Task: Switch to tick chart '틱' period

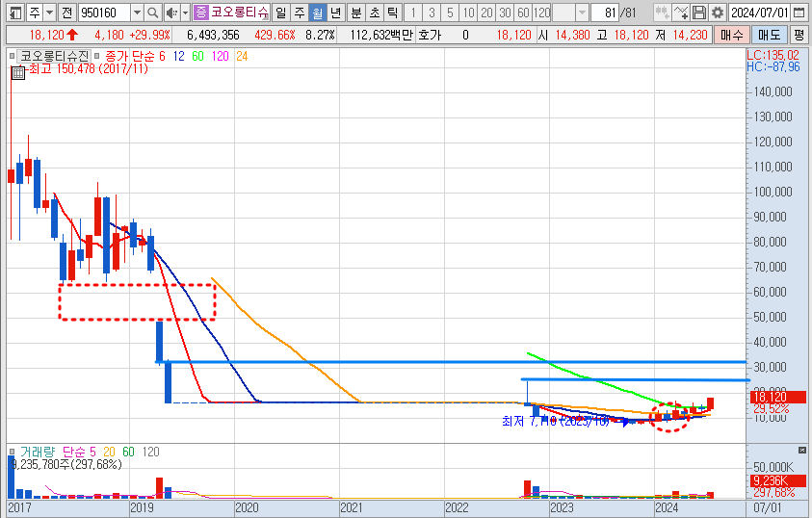Action: click(393, 13)
